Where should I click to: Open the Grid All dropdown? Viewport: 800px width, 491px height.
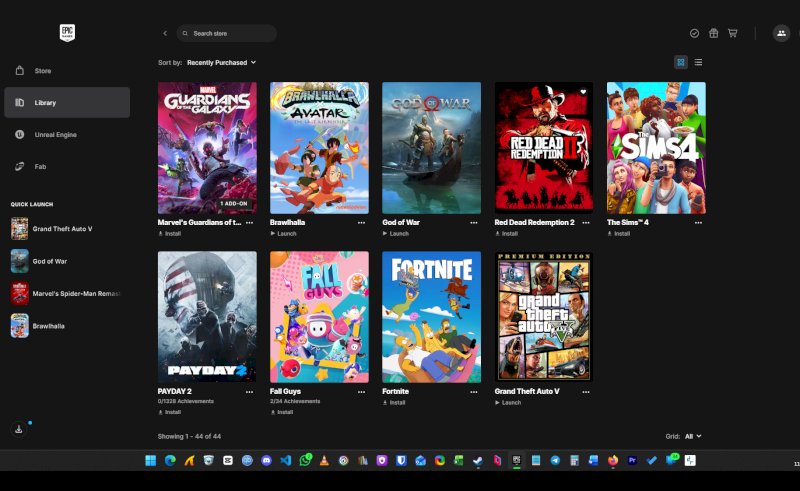[x=693, y=436]
